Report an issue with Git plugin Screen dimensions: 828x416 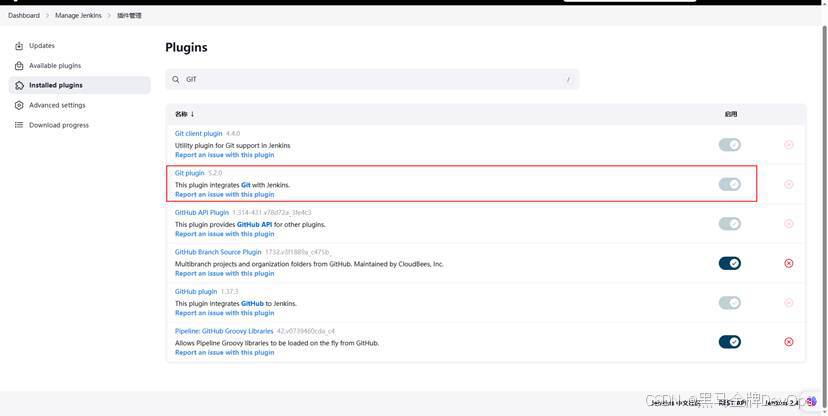pos(224,195)
